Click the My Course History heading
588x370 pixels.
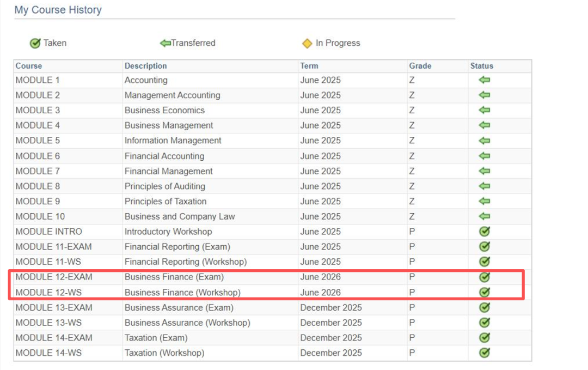click(58, 10)
